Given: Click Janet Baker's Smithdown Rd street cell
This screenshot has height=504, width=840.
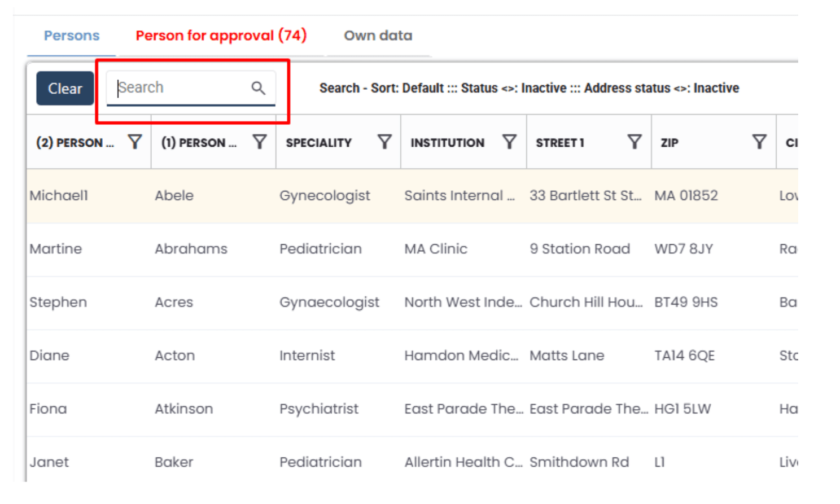Looking at the screenshot, I should click(579, 462).
